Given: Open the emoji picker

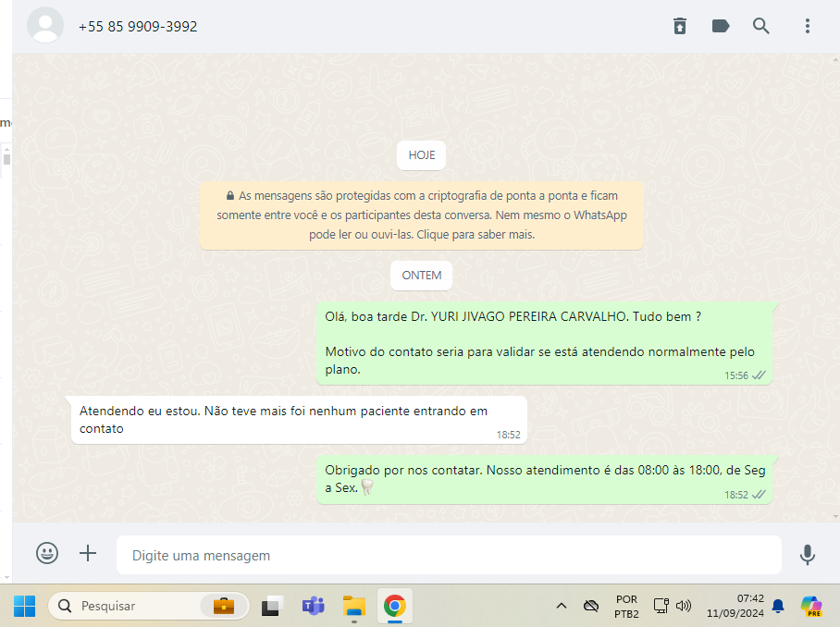Looking at the screenshot, I should click(x=47, y=553).
